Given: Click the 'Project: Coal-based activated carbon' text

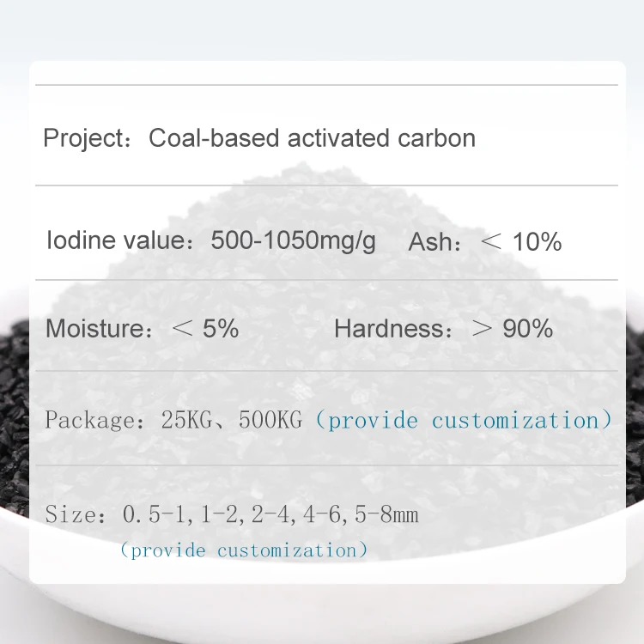Looking at the screenshot, I should coord(258,137).
